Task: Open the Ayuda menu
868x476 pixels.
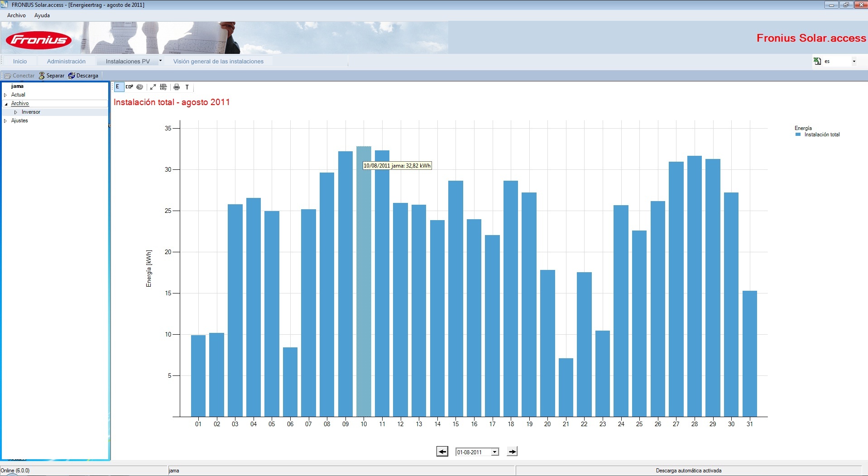Action: click(42, 15)
